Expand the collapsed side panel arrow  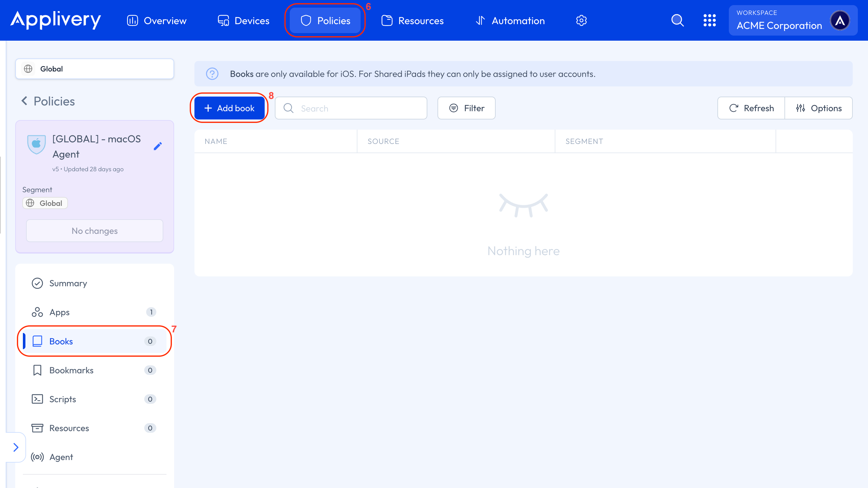pyautogui.click(x=16, y=447)
